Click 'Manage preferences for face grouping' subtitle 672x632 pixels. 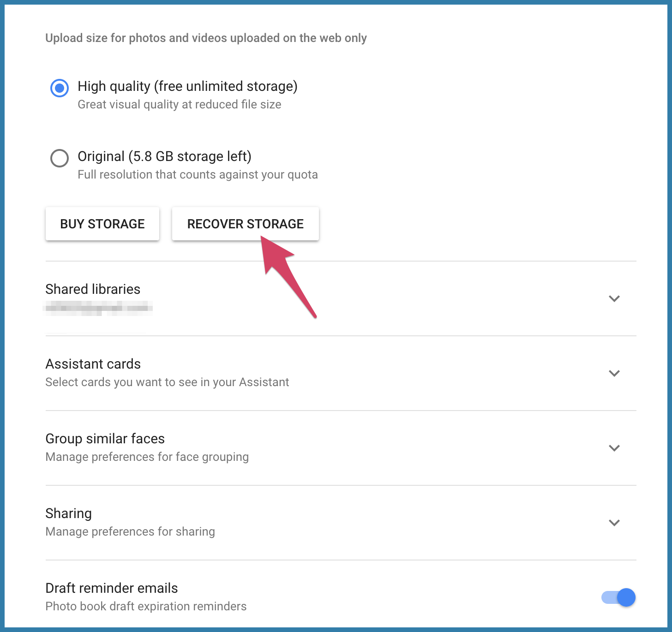click(147, 457)
